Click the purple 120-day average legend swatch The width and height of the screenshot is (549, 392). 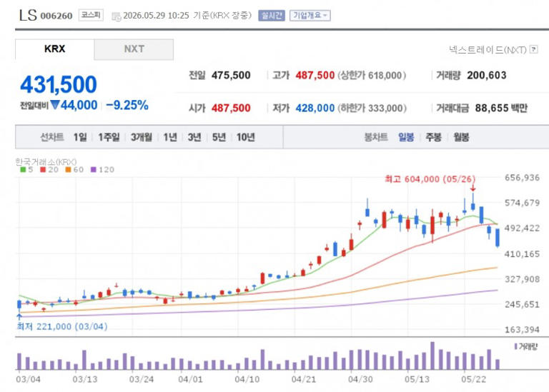tap(94, 170)
